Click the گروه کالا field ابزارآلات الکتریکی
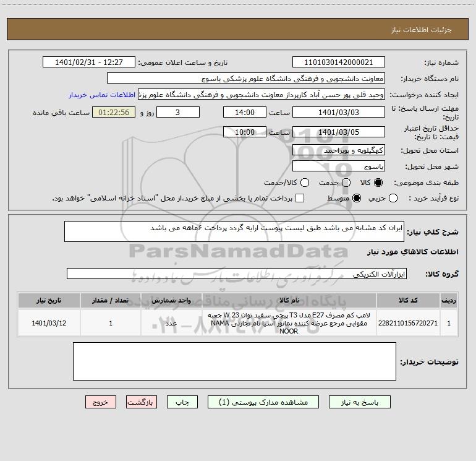The width and height of the screenshot is (476, 461). 237,274
